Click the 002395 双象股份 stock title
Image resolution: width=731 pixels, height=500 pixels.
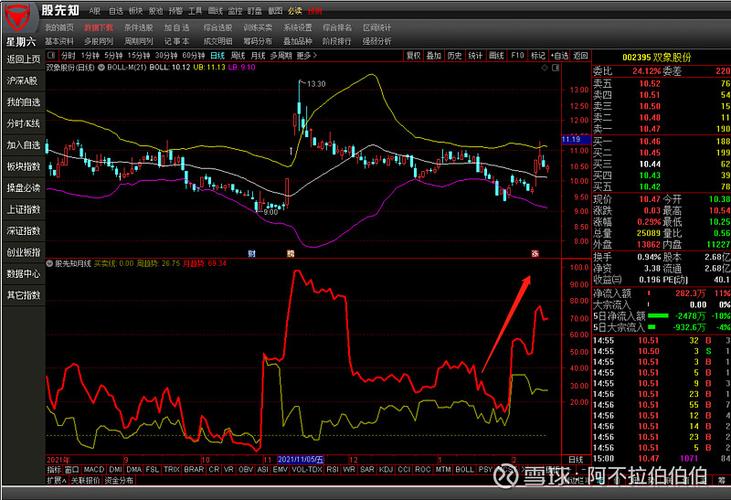(x=660, y=58)
